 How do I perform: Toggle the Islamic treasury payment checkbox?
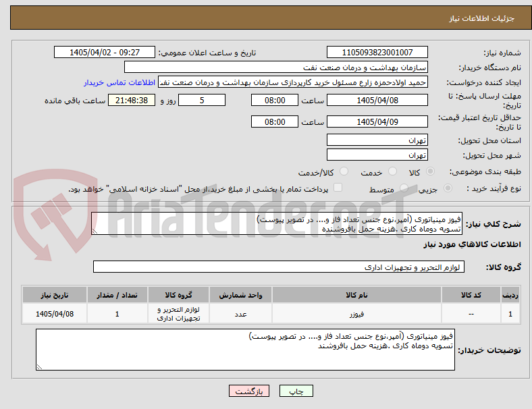pyautogui.click(x=338, y=188)
